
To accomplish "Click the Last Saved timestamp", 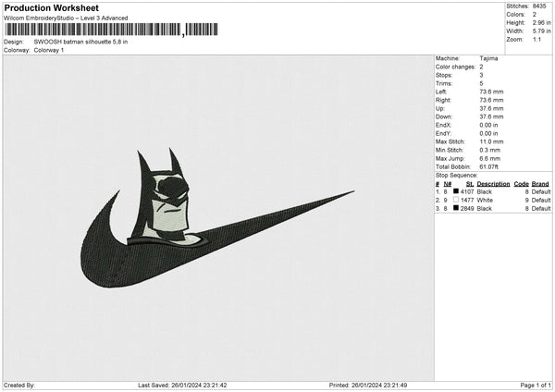I will point(182,386).
